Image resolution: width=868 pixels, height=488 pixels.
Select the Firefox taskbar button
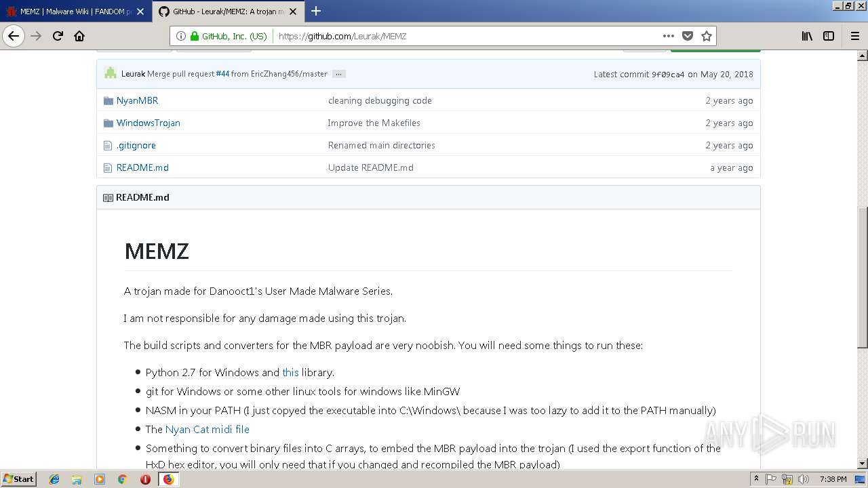click(x=168, y=479)
